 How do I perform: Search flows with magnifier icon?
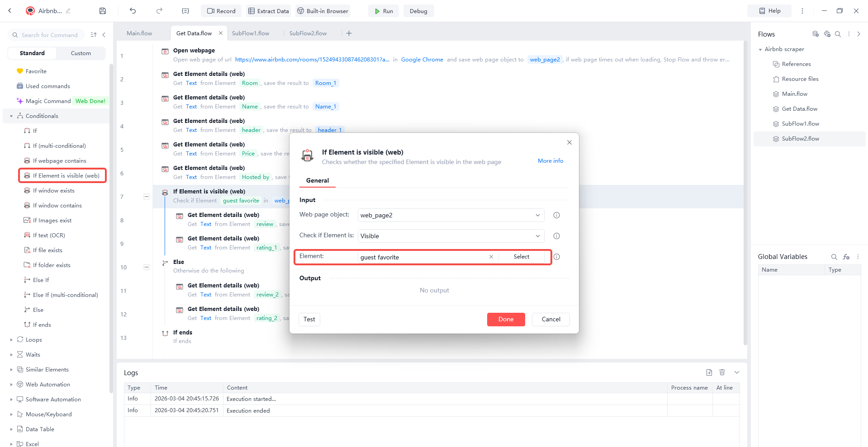click(838, 34)
